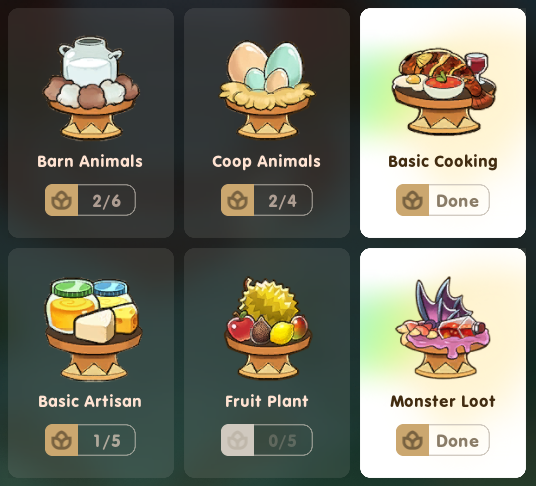
Task: Select the Basic Artisan label
Action: click(x=90, y=401)
